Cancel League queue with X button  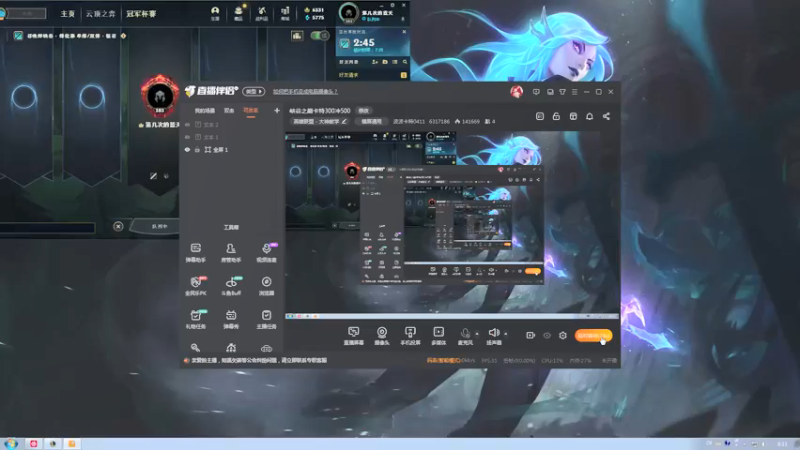click(118, 226)
